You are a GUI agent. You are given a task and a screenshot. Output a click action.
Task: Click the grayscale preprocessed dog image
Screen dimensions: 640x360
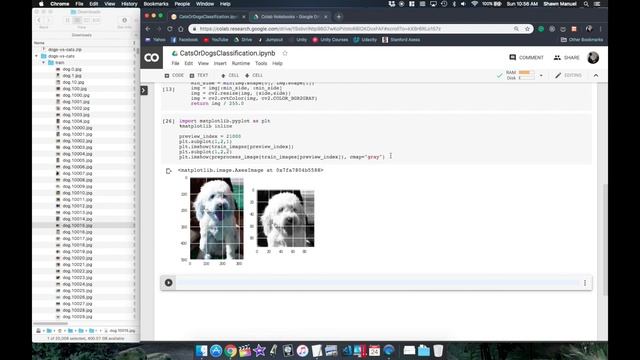285,219
